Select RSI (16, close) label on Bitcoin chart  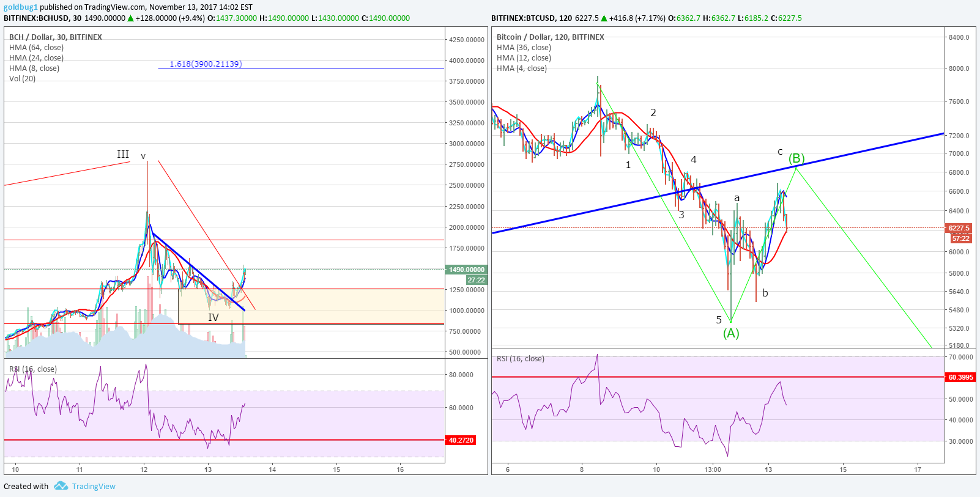(x=521, y=359)
